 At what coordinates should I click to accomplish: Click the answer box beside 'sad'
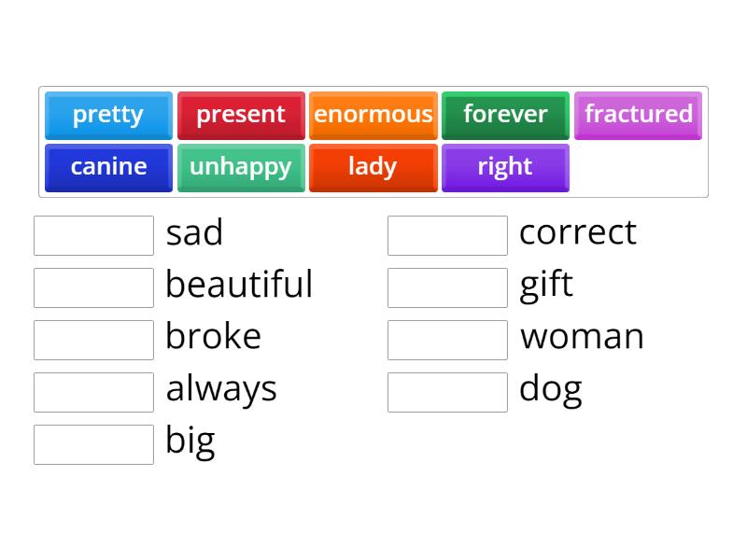click(x=93, y=235)
